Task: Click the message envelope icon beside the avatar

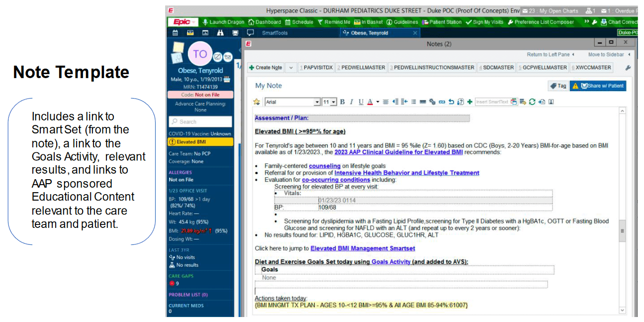Action: click(227, 57)
